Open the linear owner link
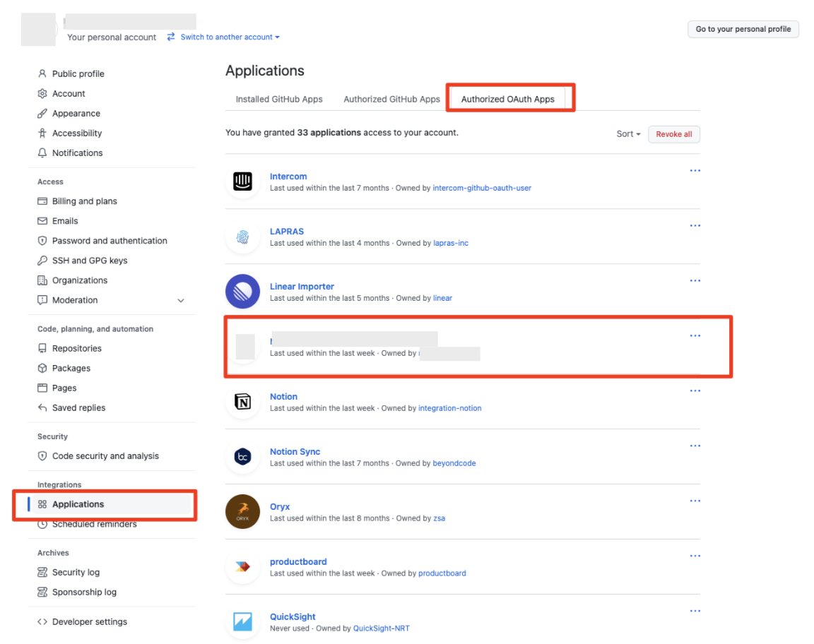 (442, 298)
